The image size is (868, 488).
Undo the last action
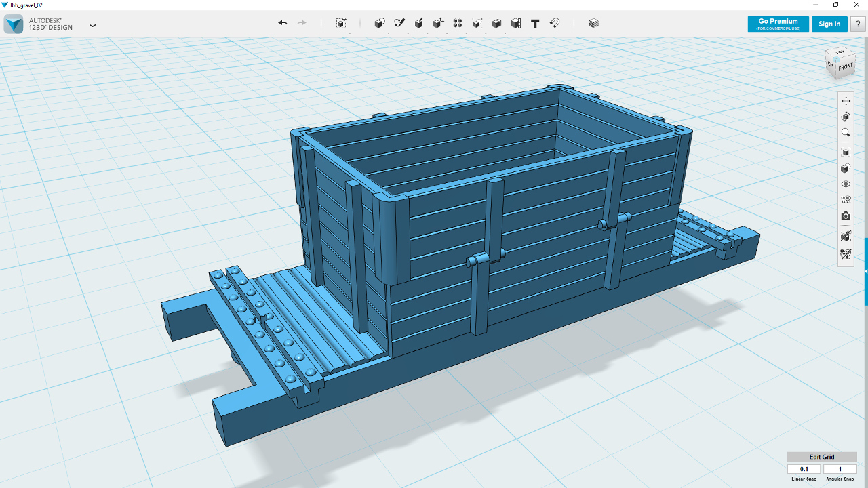click(x=283, y=23)
